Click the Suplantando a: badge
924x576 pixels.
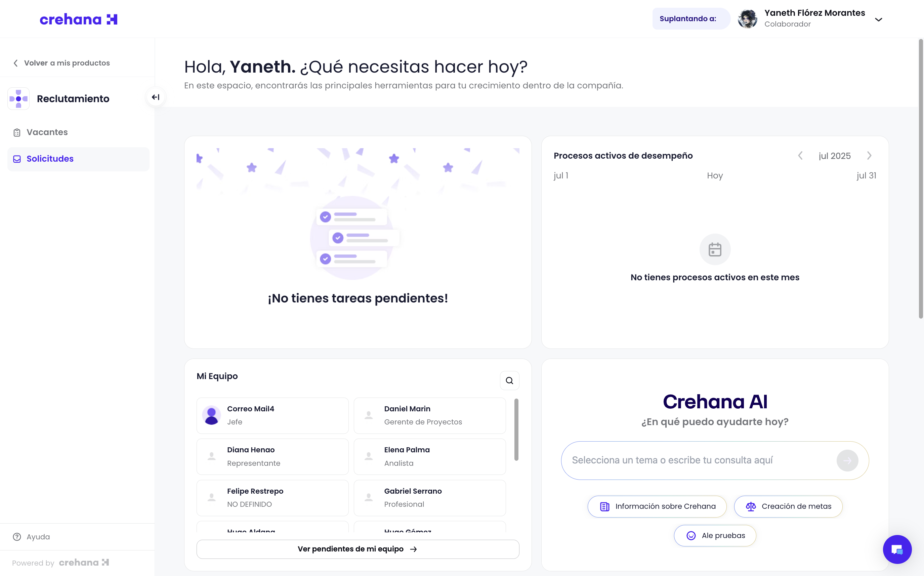tap(690, 19)
